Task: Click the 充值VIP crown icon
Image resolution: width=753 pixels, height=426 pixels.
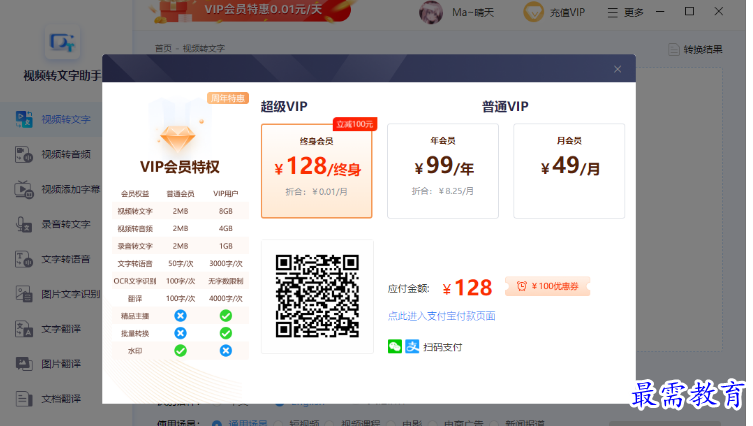Action: [534, 12]
